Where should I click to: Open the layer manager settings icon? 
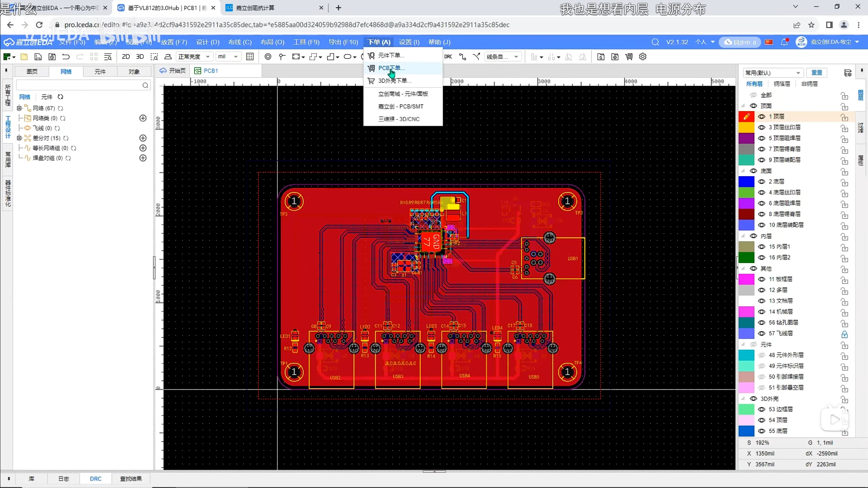click(x=848, y=73)
